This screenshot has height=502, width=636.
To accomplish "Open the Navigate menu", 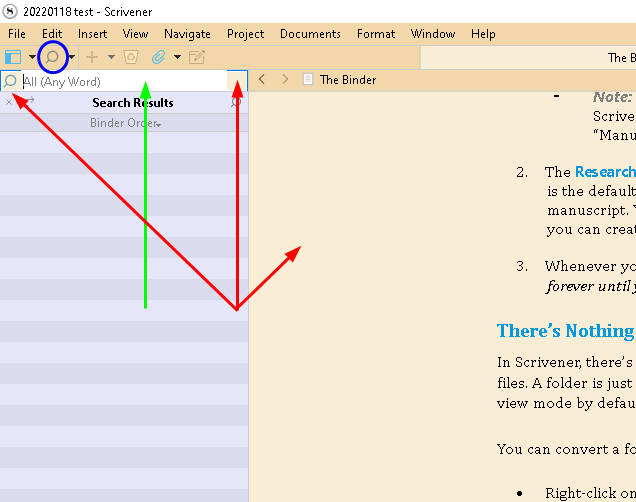I will pyautogui.click(x=187, y=34).
